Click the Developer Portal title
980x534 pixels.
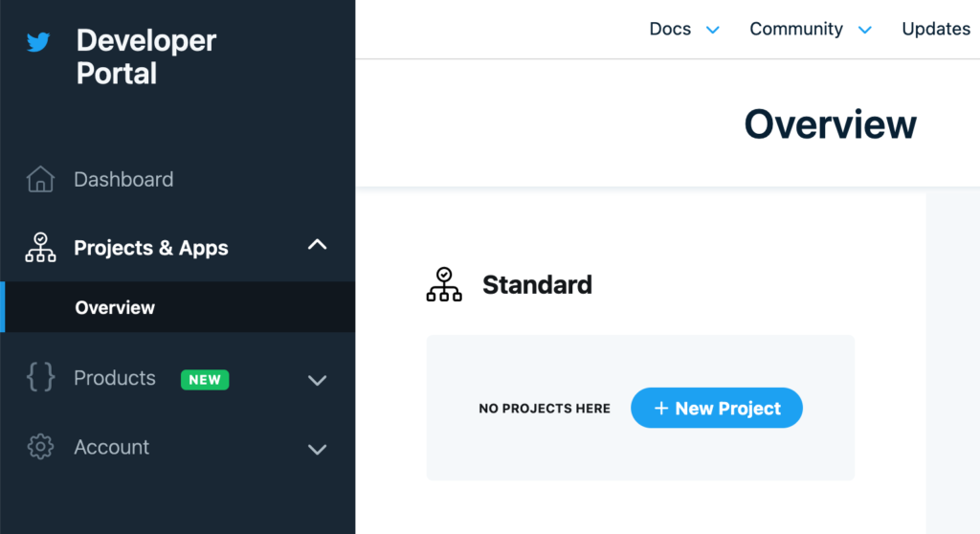click(146, 56)
